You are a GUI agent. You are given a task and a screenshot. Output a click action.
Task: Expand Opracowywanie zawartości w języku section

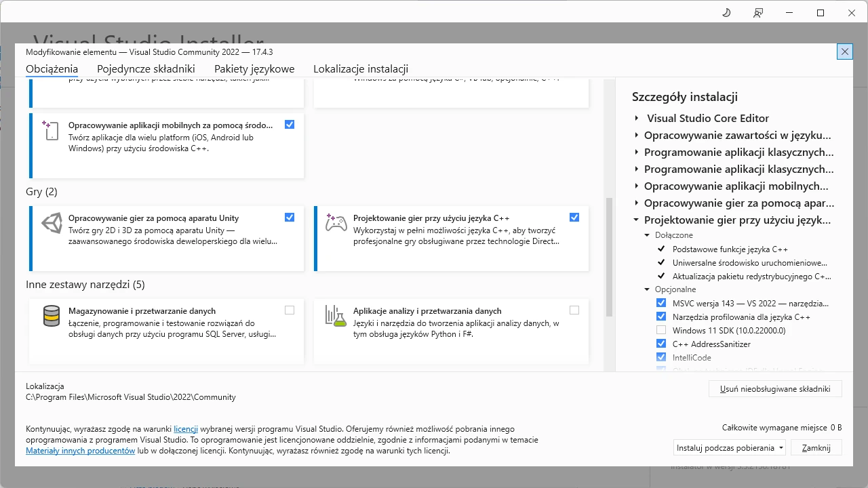pos(636,135)
